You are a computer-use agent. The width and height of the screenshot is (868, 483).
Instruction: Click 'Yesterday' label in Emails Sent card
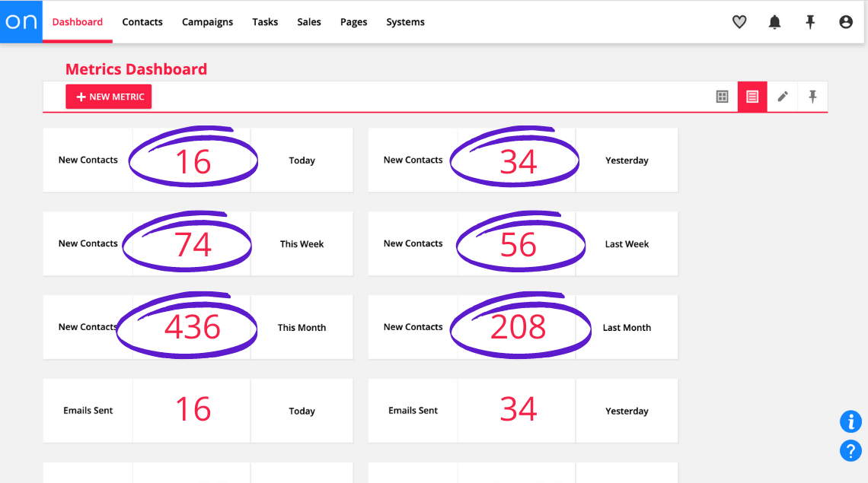627,411
